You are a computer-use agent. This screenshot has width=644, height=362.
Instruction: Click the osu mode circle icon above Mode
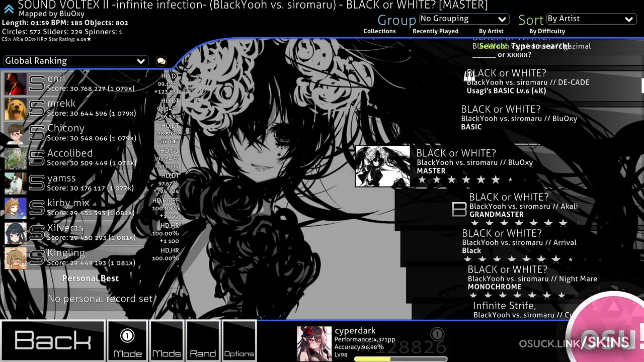click(127, 335)
